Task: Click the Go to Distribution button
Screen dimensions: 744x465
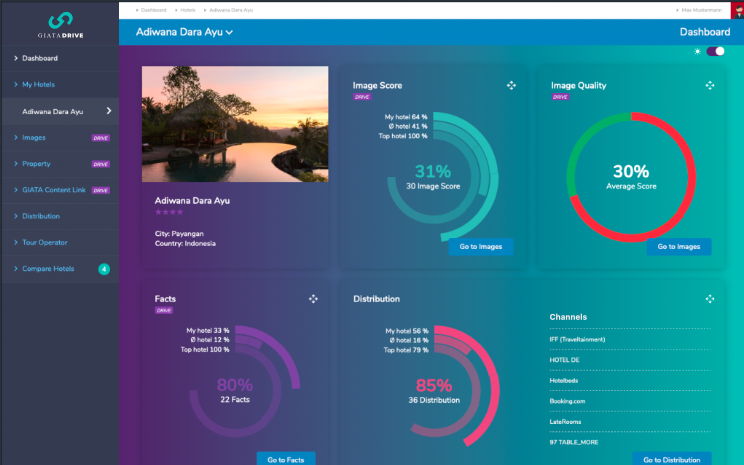Action: (672, 459)
